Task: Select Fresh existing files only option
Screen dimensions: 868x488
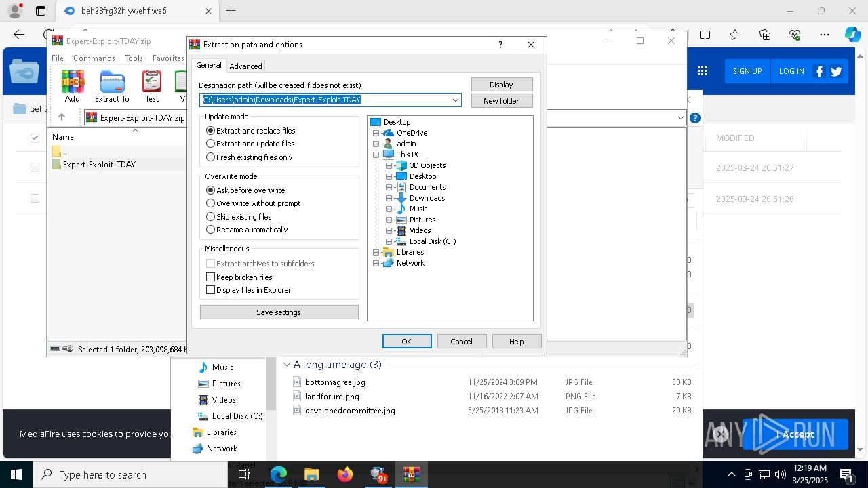Action: click(x=250, y=157)
